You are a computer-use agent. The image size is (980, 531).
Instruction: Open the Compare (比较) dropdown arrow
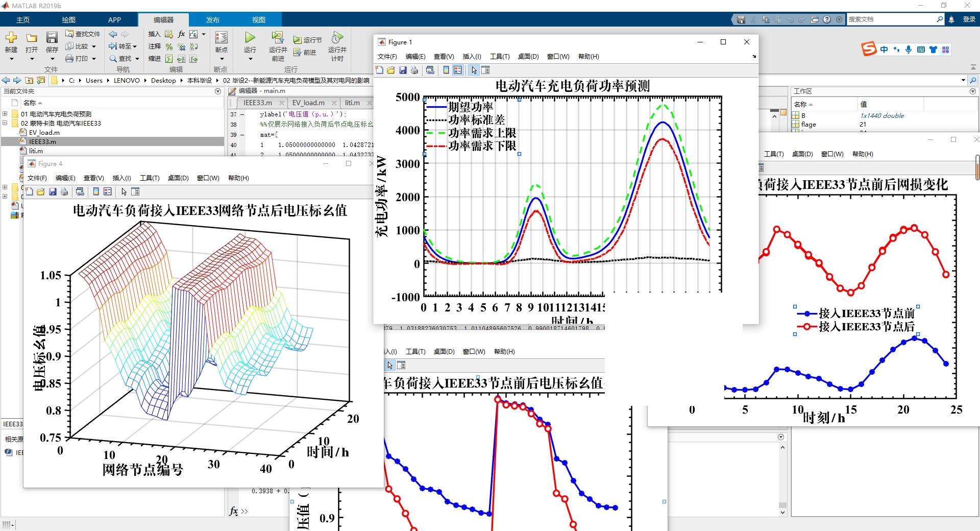coord(94,46)
